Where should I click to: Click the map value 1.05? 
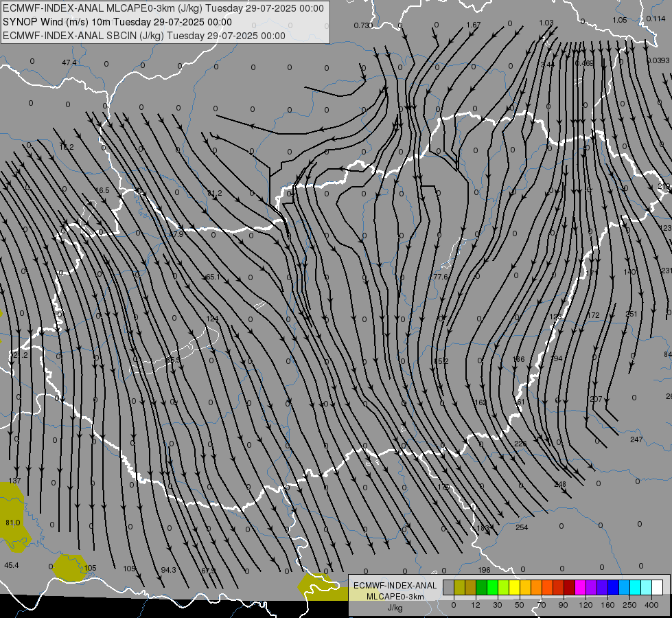pos(620,20)
